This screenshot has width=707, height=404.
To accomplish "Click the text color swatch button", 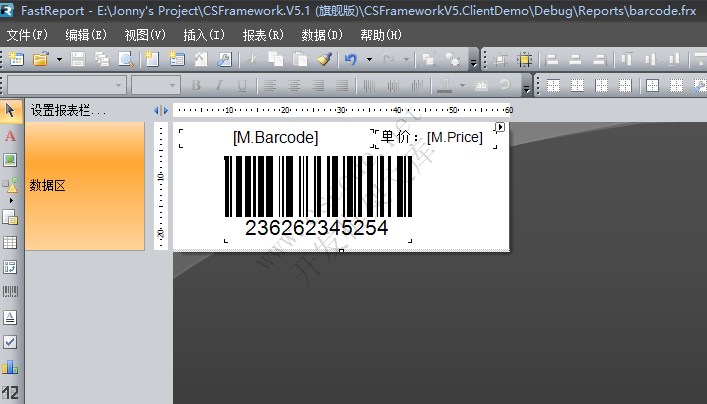I will (445, 85).
